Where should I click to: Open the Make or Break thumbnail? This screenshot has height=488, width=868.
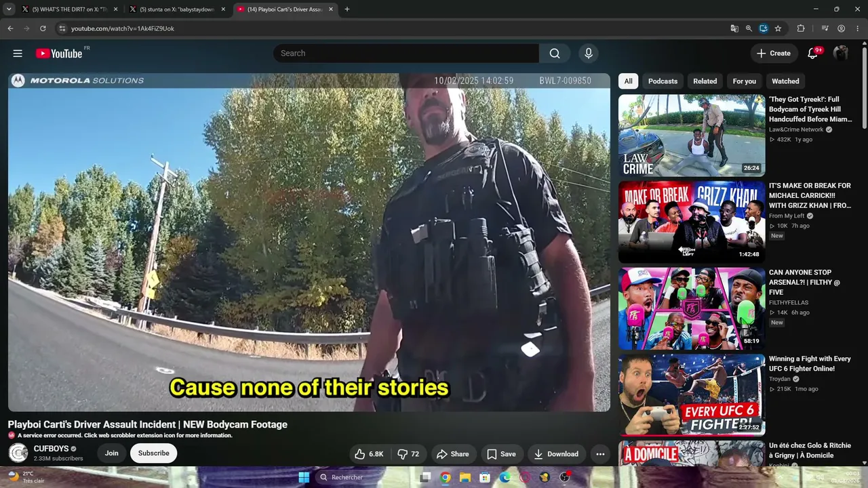pos(692,222)
